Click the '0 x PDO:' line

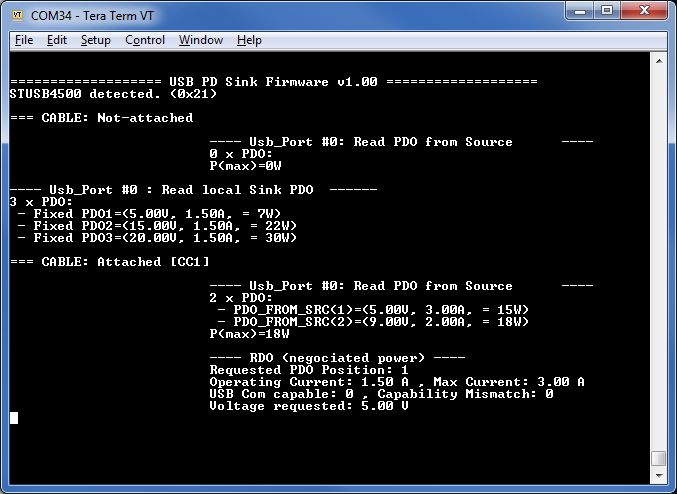(241, 154)
